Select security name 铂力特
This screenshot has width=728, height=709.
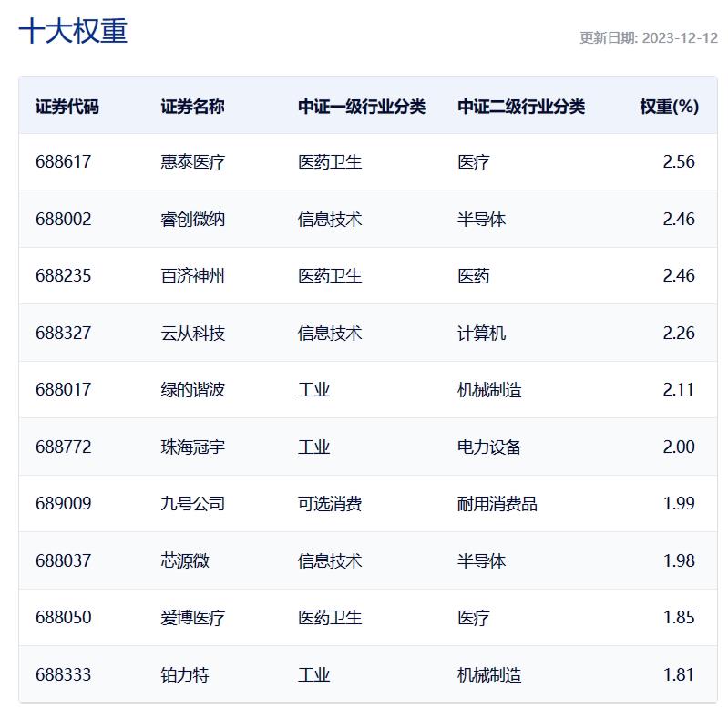[185, 674]
